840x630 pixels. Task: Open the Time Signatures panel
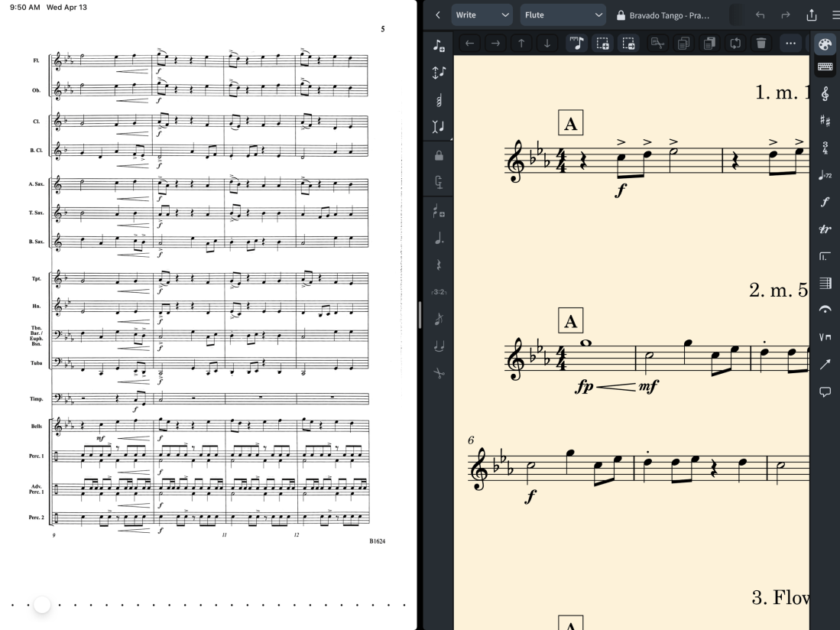click(825, 148)
